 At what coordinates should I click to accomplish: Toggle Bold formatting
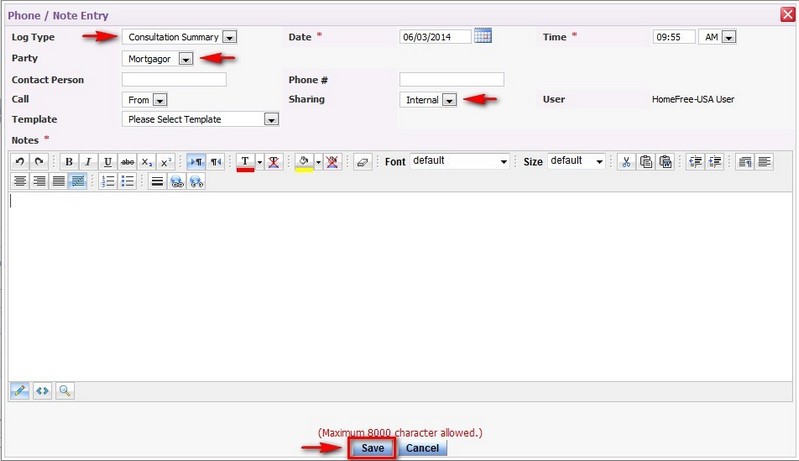tap(69, 162)
